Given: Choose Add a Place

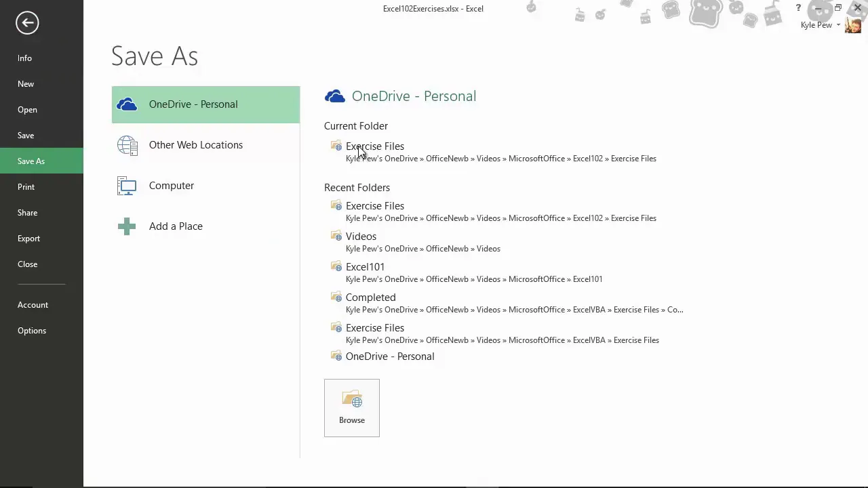Looking at the screenshot, I should point(205,226).
